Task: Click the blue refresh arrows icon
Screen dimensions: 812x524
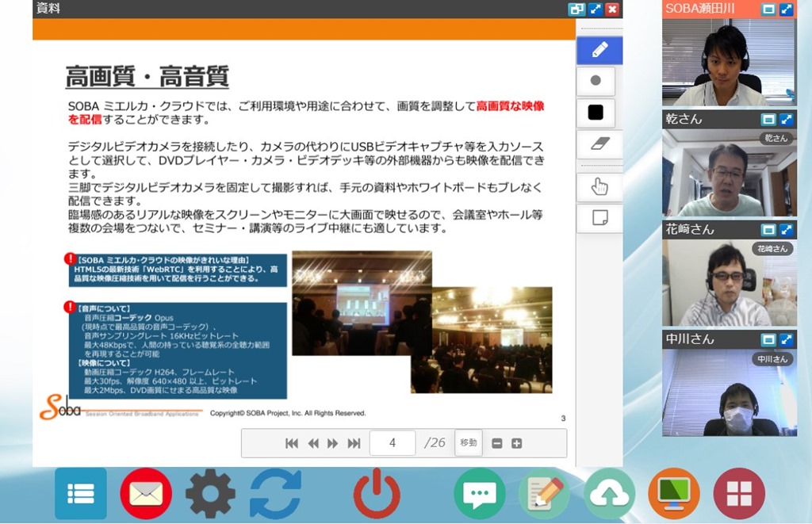Action: click(275, 493)
